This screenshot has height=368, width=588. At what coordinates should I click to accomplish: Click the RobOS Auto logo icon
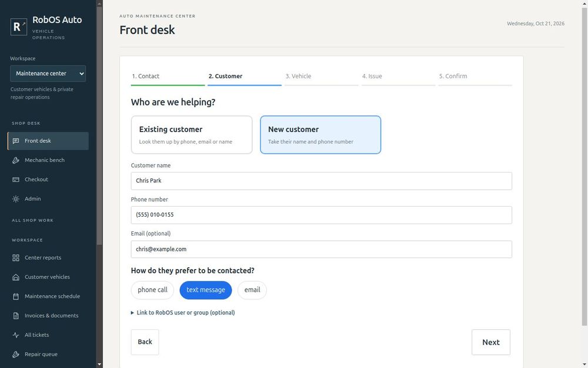(x=19, y=26)
